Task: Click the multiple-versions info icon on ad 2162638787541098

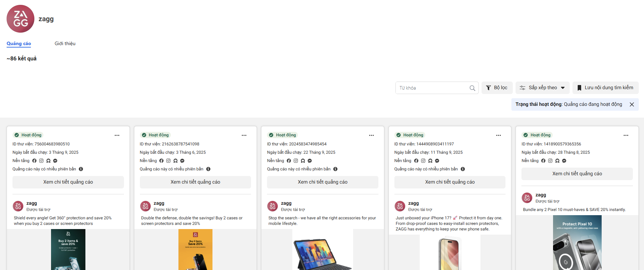Action: point(208,169)
